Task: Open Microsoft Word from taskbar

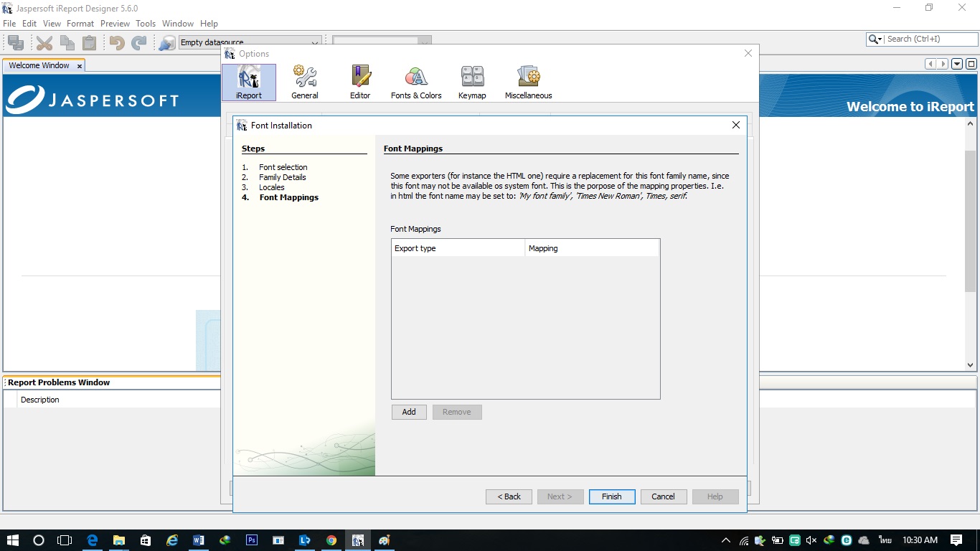Action: click(x=199, y=540)
